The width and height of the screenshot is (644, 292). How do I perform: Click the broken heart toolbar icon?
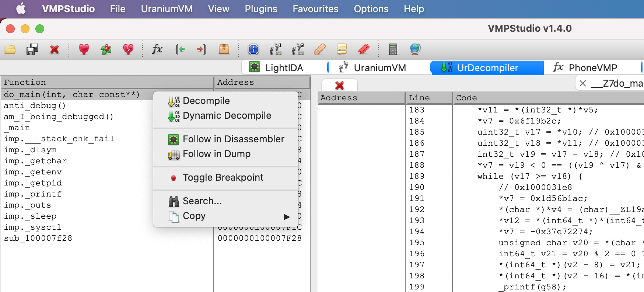[x=128, y=49]
